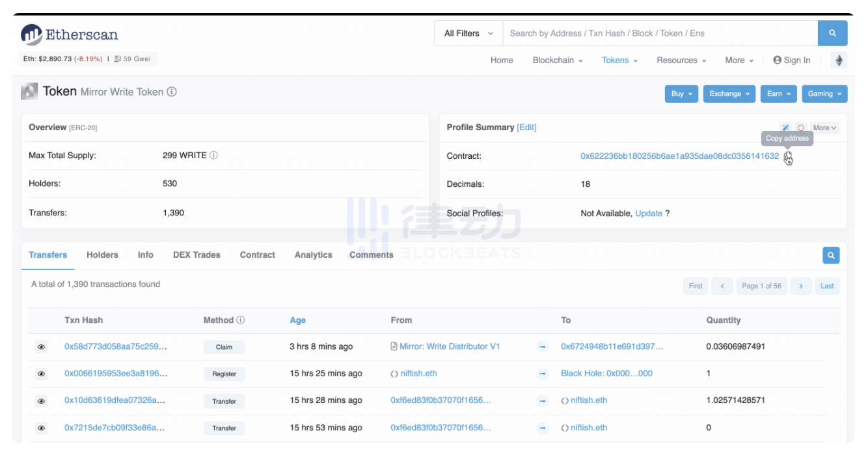Toggle eye preview for last Transfer row
Viewport: 868px width, 457px height.
[x=41, y=428]
